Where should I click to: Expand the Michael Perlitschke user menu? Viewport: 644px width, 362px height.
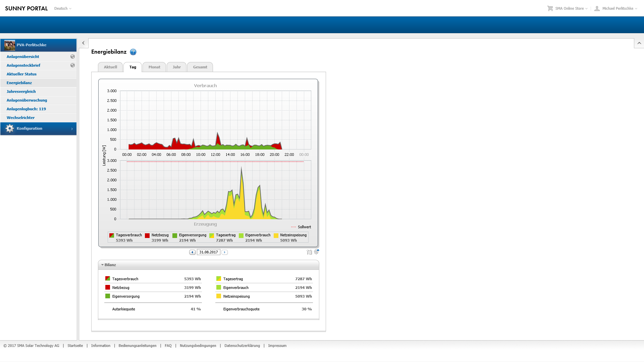[617, 8]
